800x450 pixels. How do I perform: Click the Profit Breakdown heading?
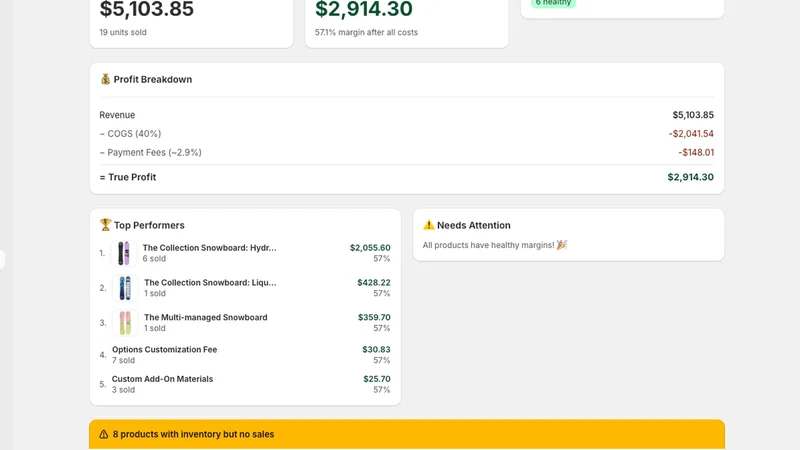153,79
